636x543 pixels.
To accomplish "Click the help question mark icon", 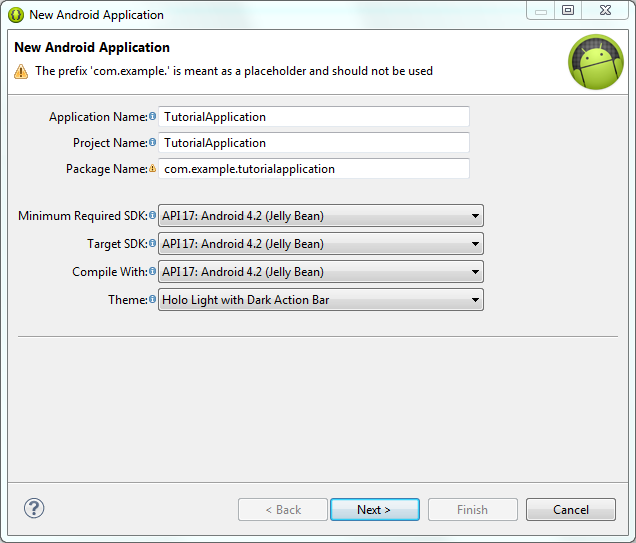I will [34, 508].
